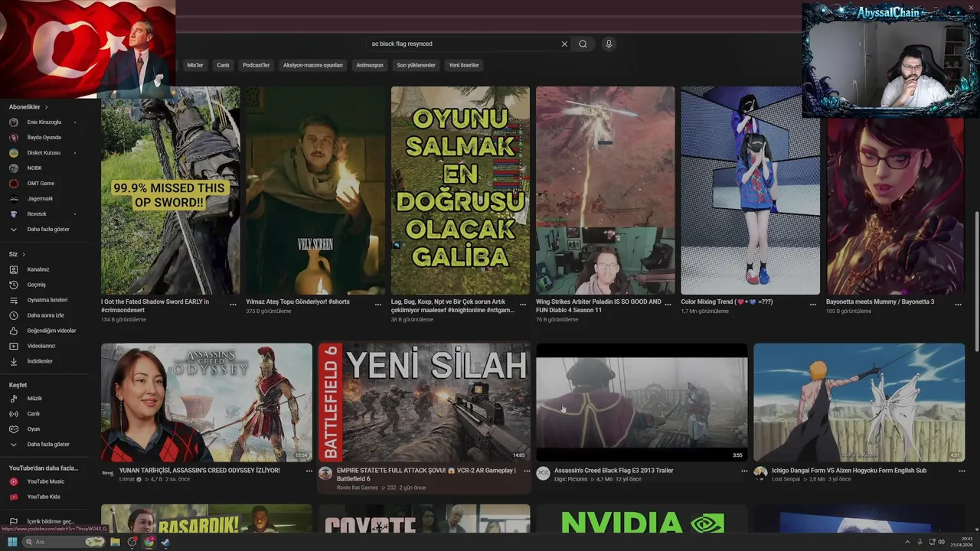Open YouTube Kids from sidebar

43,497
